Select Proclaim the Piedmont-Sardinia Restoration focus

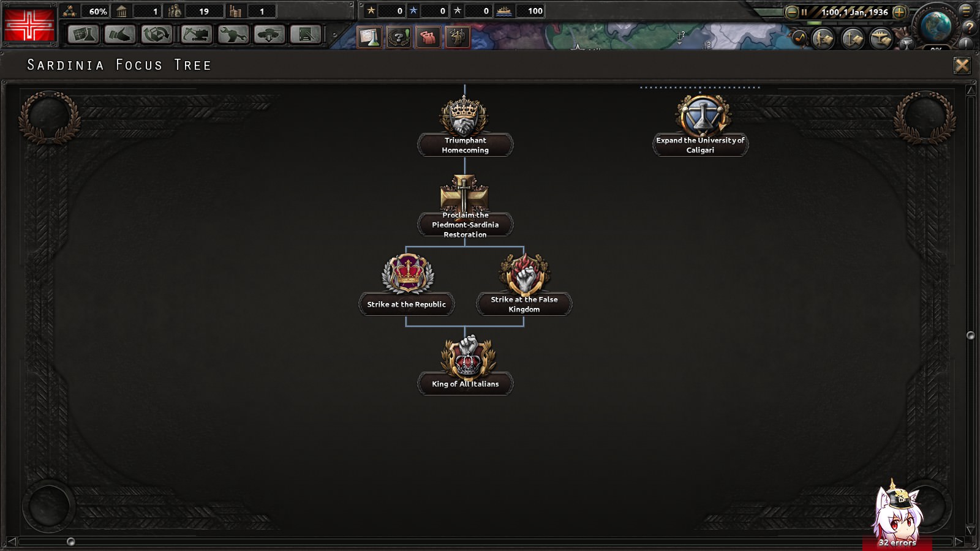click(466, 225)
